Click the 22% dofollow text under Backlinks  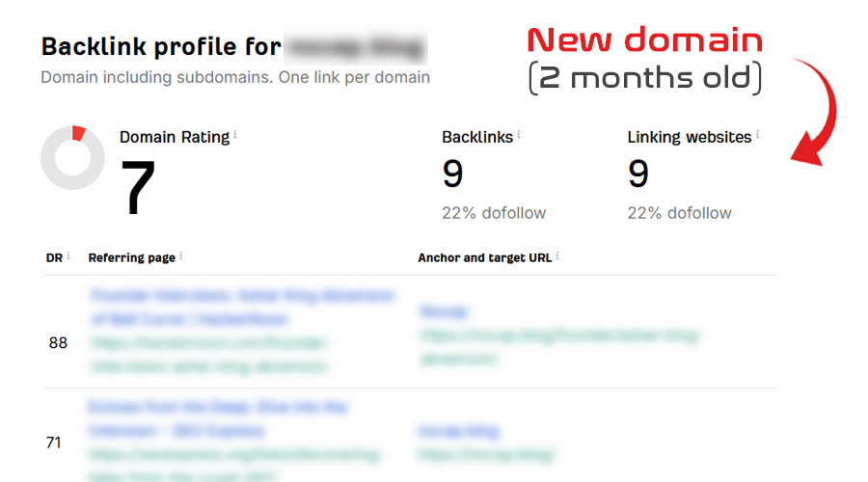point(494,213)
